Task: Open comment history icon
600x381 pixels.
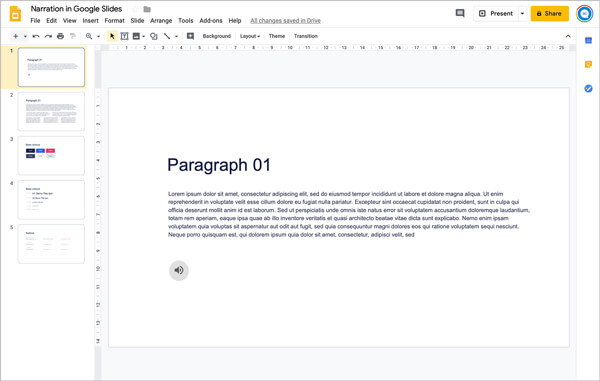Action: click(460, 13)
